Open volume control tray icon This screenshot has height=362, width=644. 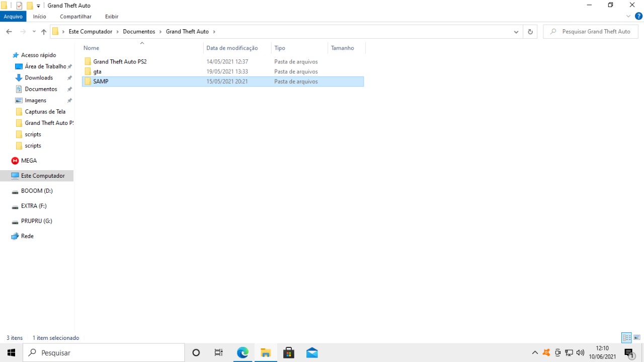coord(580,352)
